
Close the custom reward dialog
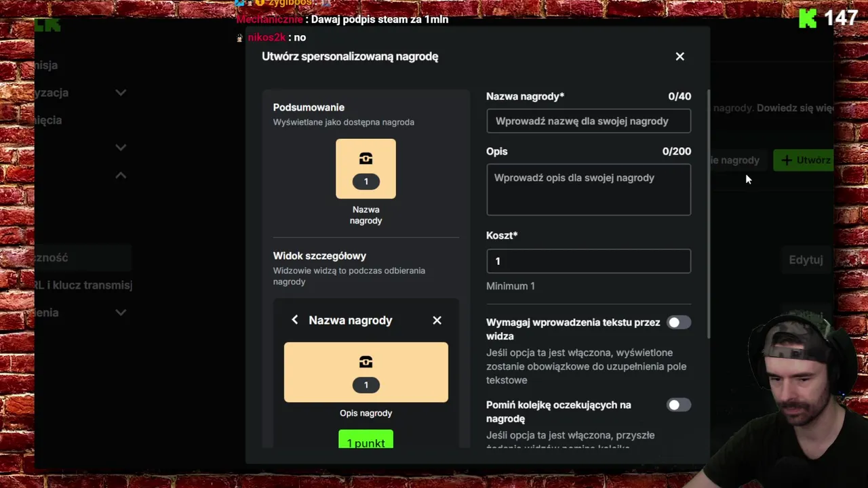click(x=679, y=56)
